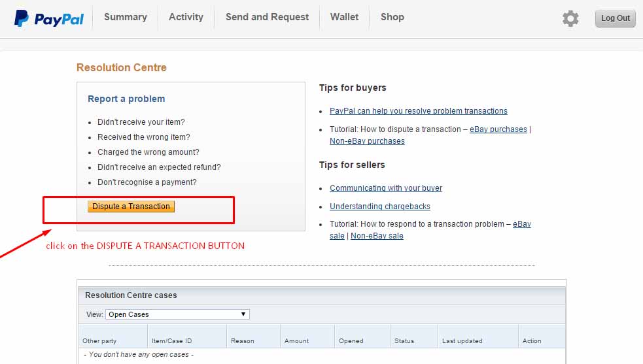Click the Log Out button
The image size is (643, 364).
615,18
